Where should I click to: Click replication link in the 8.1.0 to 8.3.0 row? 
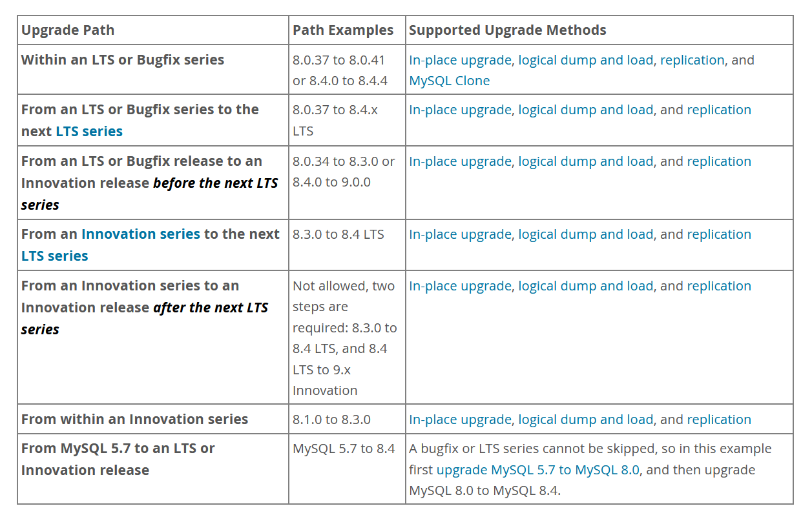718,419
